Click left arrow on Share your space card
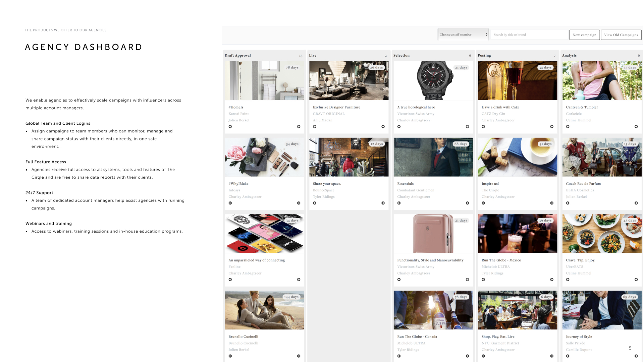The height and width of the screenshot is (362, 644). click(315, 203)
